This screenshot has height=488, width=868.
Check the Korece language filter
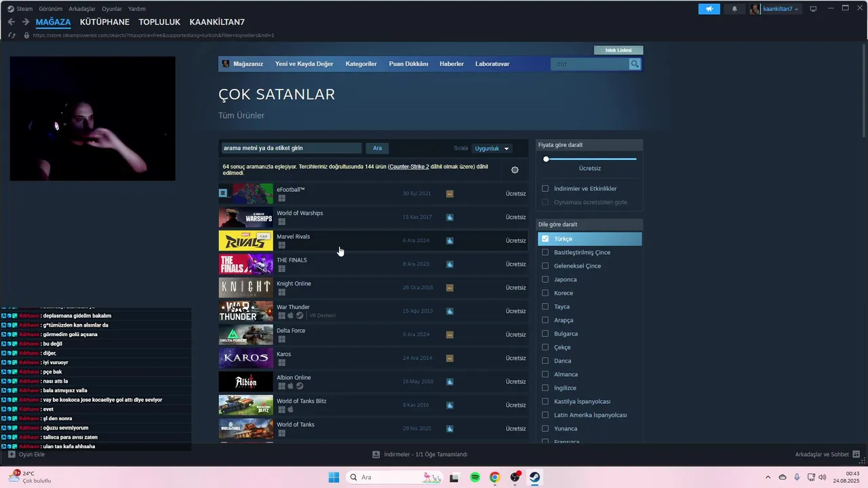[x=545, y=293]
